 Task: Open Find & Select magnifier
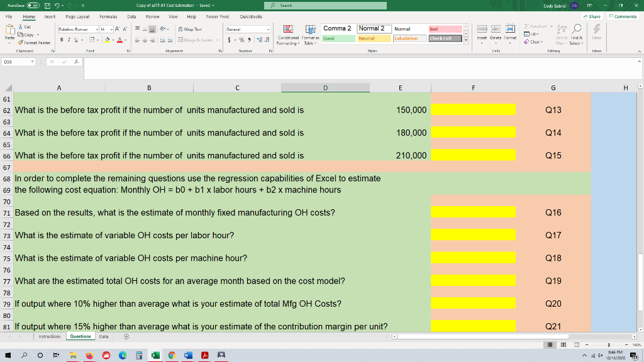pos(576,35)
